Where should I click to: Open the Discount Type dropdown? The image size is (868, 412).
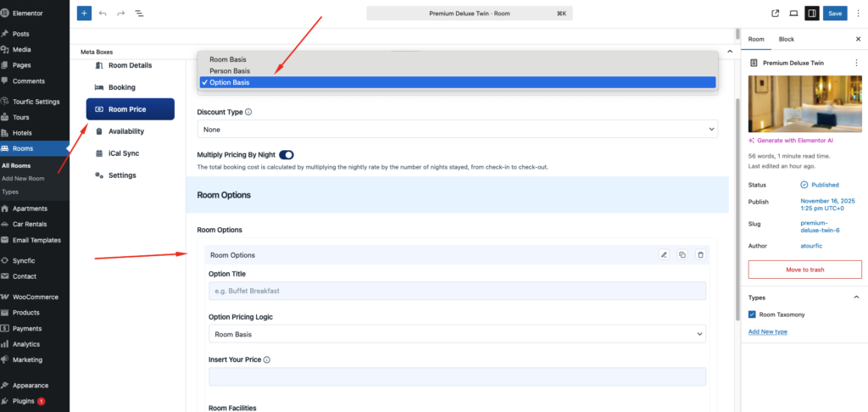[x=457, y=129]
